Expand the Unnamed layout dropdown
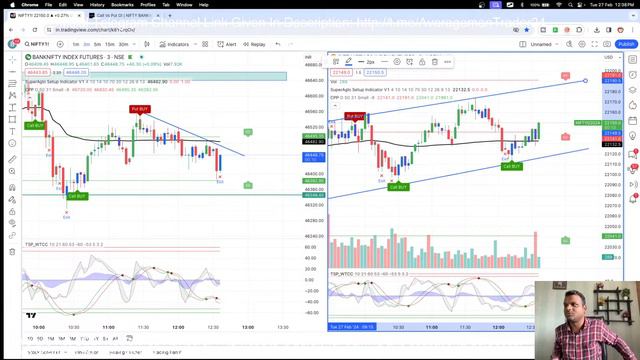 pos(557,44)
